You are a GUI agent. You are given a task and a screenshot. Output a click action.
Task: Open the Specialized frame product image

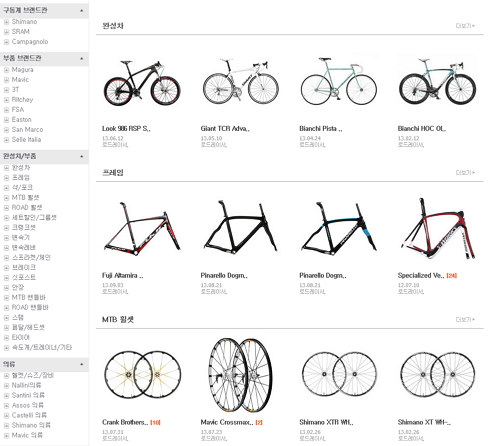tap(438, 229)
